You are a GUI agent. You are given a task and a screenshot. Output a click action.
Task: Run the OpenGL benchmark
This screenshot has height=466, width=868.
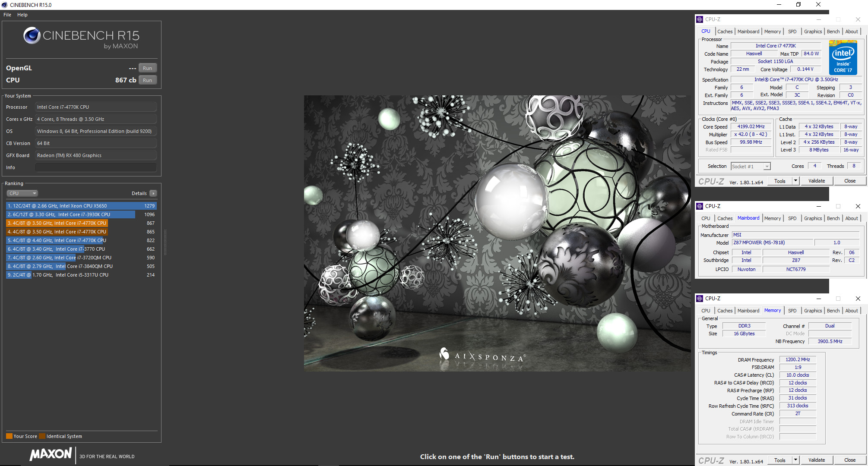tap(147, 68)
